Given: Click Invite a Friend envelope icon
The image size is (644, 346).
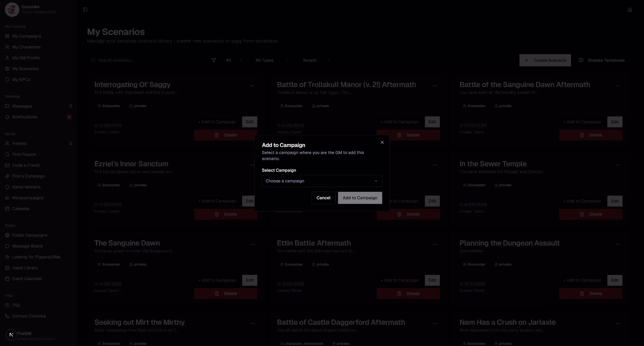Looking at the screenshot, I should click(x=7, y=165).
